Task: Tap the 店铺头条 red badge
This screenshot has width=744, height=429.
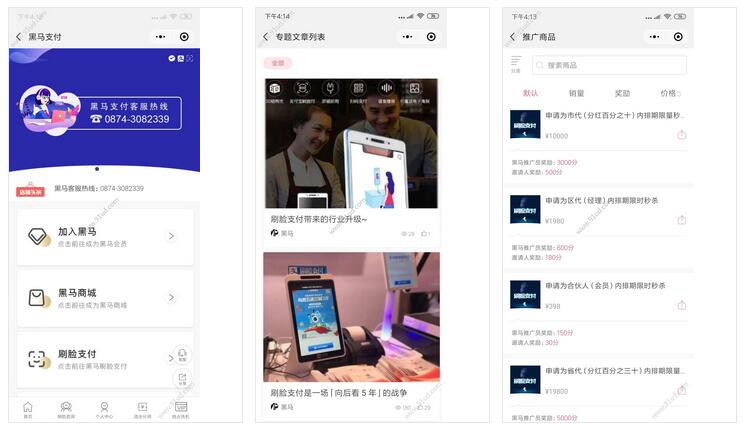Action: coord(30,191)
